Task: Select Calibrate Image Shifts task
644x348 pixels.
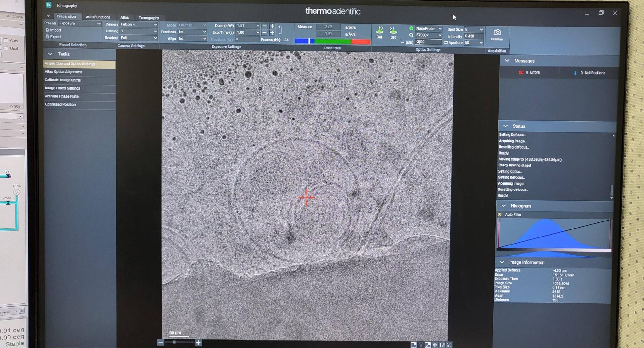Action: click(x=79, y=80)
